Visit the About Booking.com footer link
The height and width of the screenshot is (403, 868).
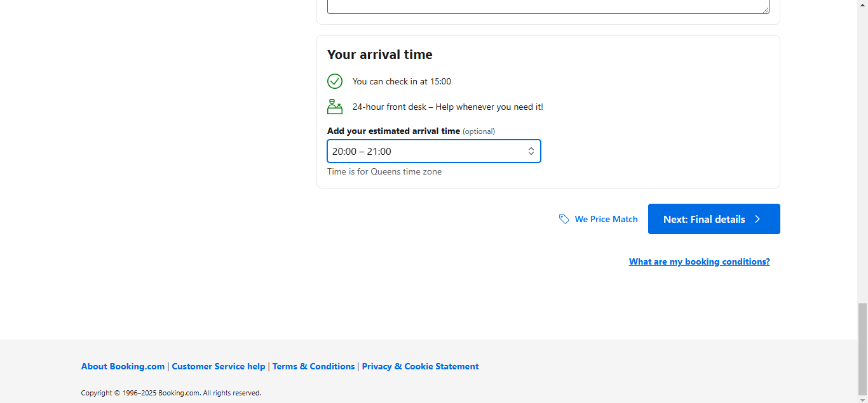point(123,366)
